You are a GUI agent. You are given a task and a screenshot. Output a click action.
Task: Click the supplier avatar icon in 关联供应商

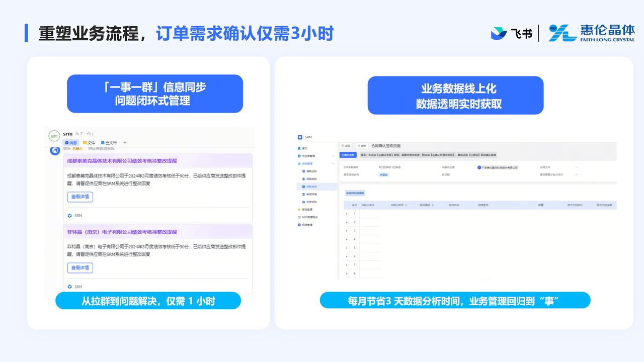479,167
